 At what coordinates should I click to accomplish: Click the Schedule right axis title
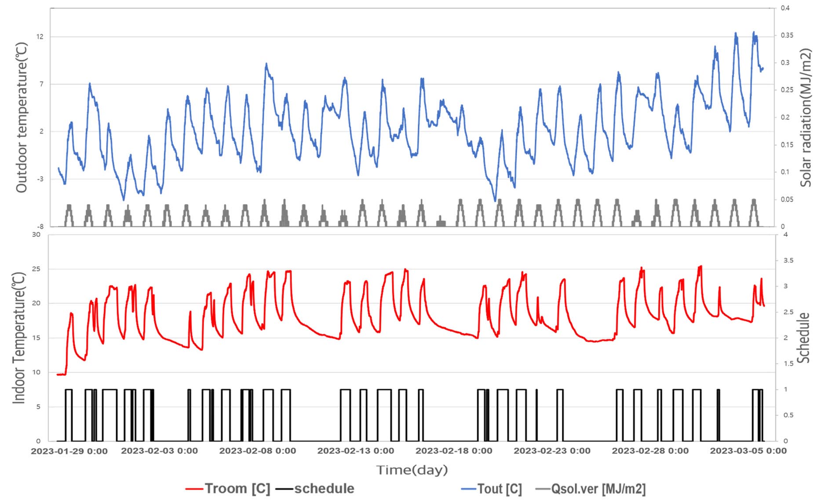pyautogui.click(x=803, y=338)
